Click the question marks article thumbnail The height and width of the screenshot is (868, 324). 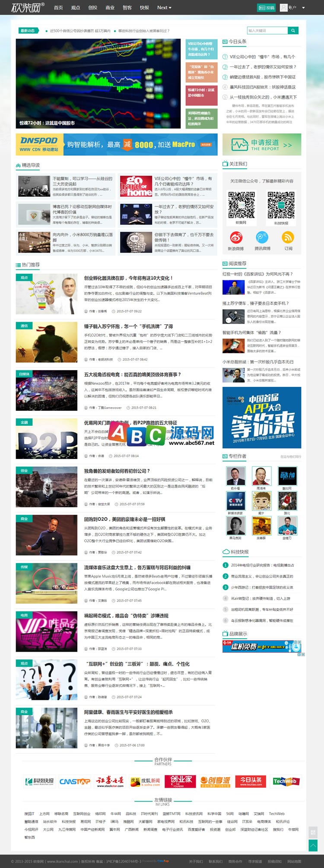pyautogui.click(x=47, y=680)
